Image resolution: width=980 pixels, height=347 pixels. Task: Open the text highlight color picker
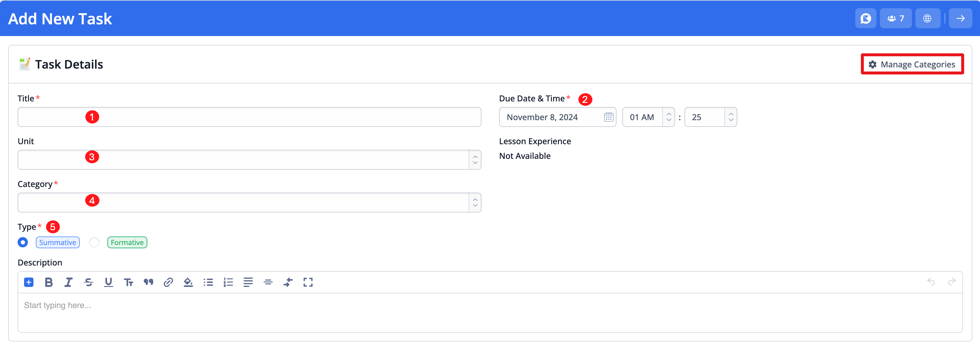188,282
